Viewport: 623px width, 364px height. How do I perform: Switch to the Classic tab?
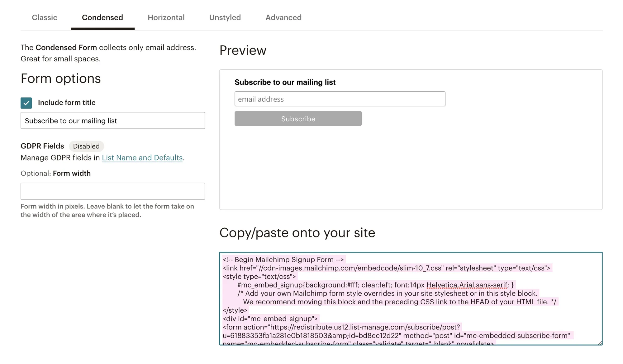[x=45, y=17]
